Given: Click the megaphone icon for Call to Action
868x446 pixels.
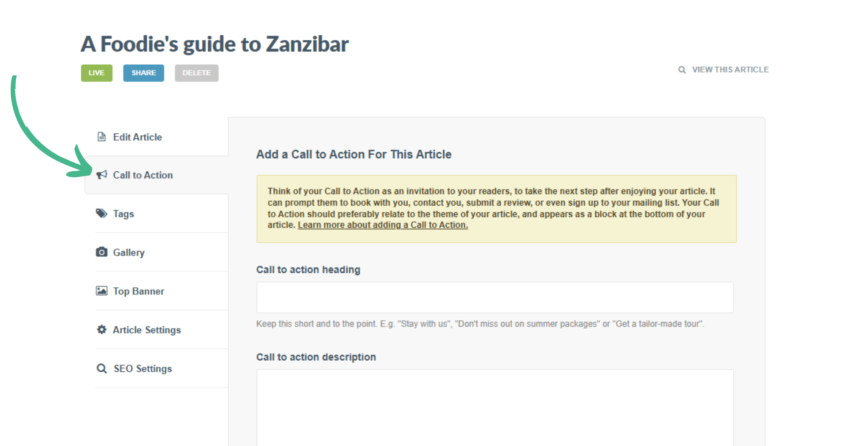Looking at the screenshot, I should tap(101, 175).
